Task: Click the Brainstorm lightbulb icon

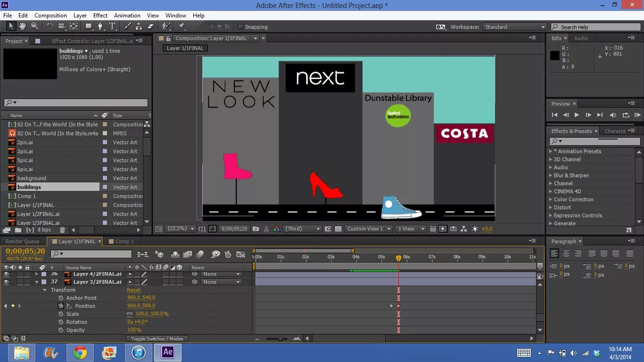Action: tap(215, 254)
